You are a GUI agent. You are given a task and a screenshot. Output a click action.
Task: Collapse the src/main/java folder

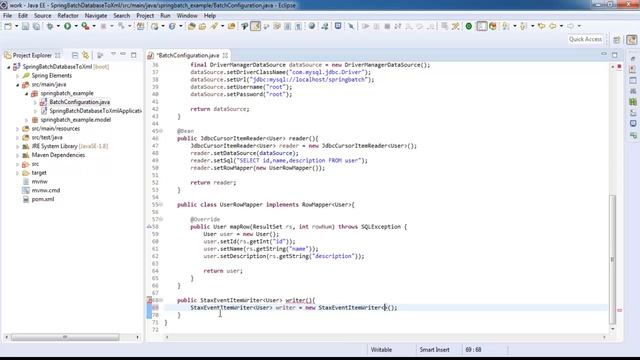click(18, 85)
